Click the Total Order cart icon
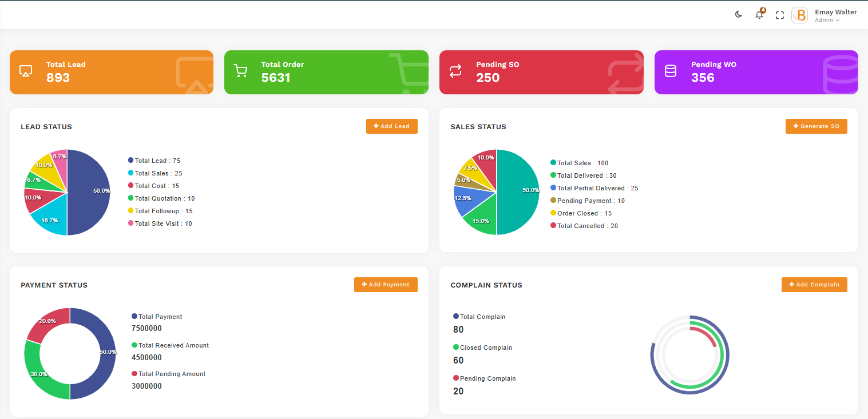Viewport: 868px width, 419px height. [x=240, y=71]
